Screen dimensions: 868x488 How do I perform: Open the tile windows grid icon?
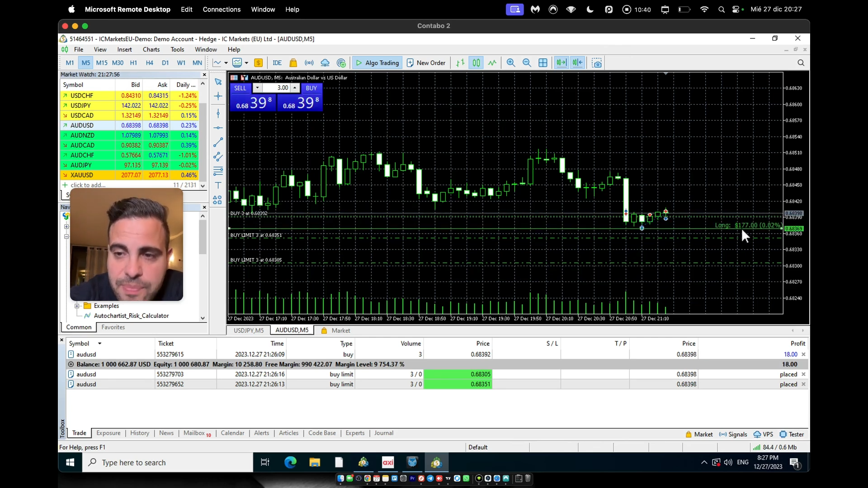(543, 63)
